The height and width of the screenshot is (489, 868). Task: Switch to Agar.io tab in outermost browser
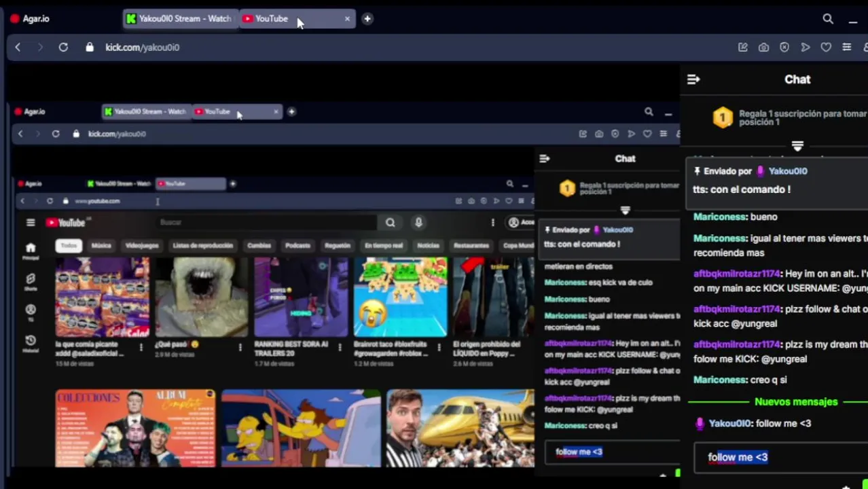coord(31,19)
